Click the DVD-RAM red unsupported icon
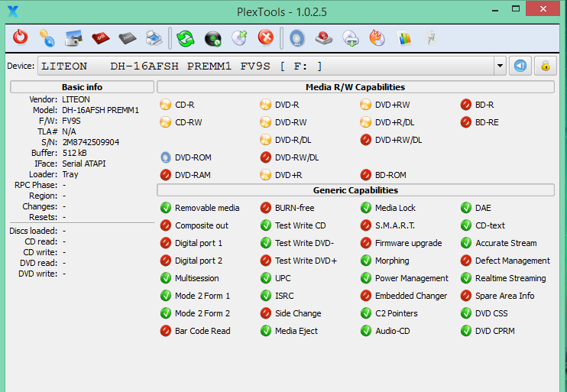The image size is (567, 392). (x=165, y=175)
